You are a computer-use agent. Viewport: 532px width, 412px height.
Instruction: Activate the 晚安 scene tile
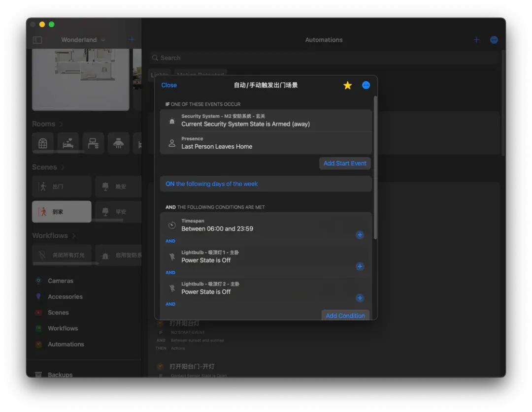pyautogui.click(x=118, y=187)
